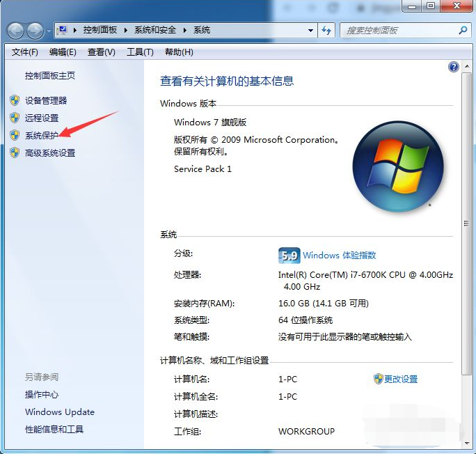Close the System window
The image size is (476, 454).
(x=457, y=6)
